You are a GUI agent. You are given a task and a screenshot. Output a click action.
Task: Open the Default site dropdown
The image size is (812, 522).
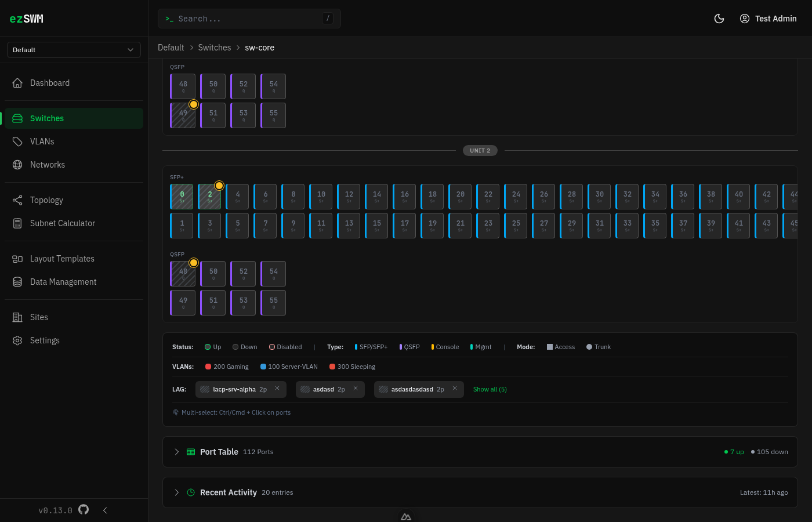tap(74, 50)
